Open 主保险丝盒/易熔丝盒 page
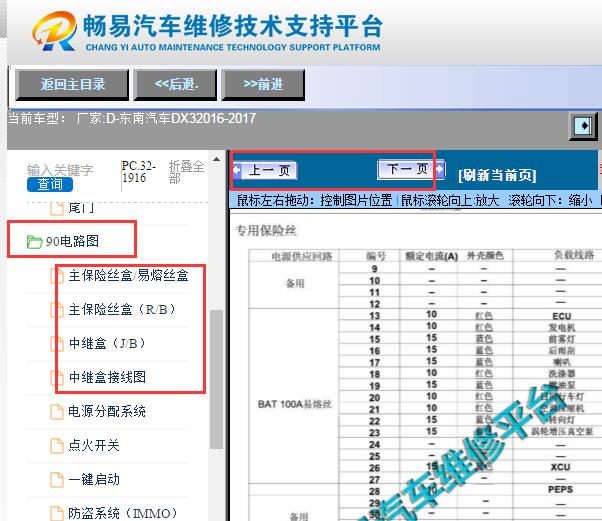This screenshot has height=521, width=602. [x=128, y=275]
